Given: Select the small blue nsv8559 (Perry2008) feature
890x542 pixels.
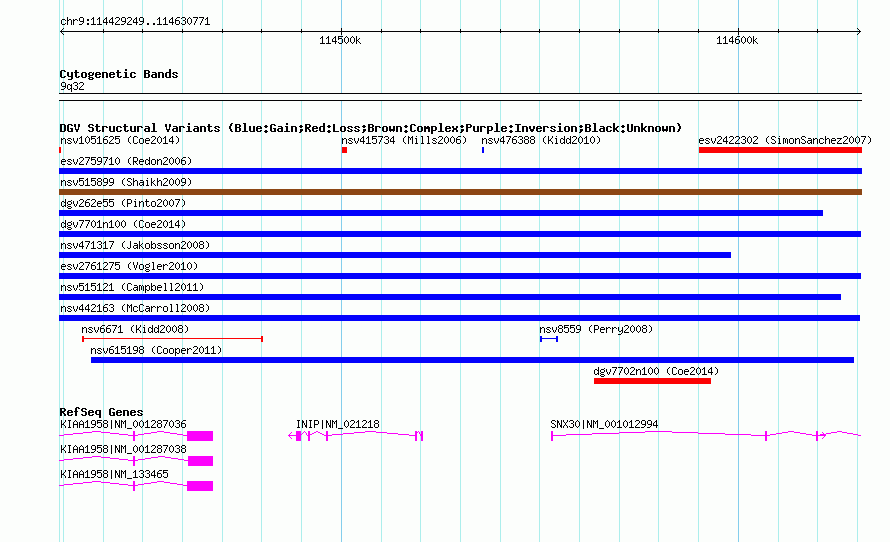Looking at the screenshot, I should coord(549,339).
